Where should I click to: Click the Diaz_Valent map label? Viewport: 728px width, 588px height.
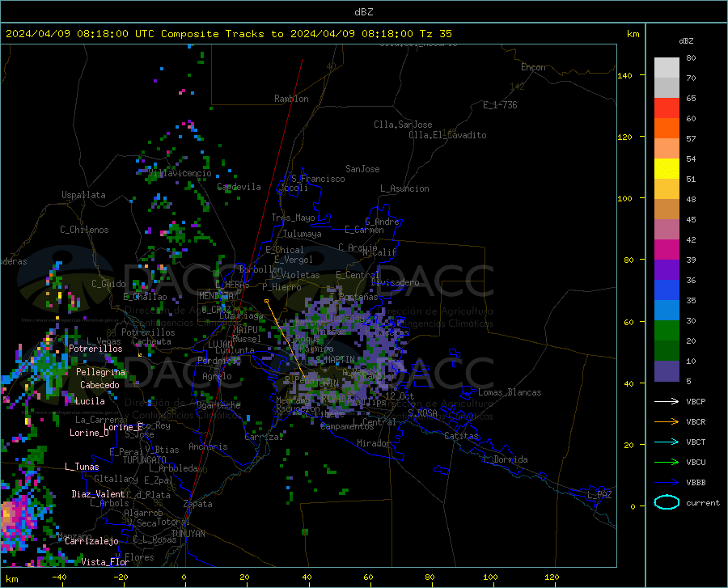tap(98, 494)
